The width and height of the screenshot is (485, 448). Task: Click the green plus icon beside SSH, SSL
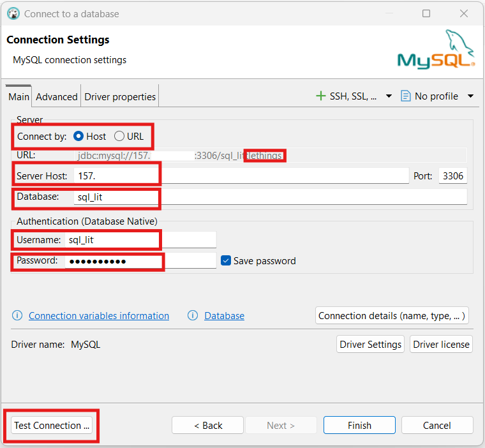point(321,96)
